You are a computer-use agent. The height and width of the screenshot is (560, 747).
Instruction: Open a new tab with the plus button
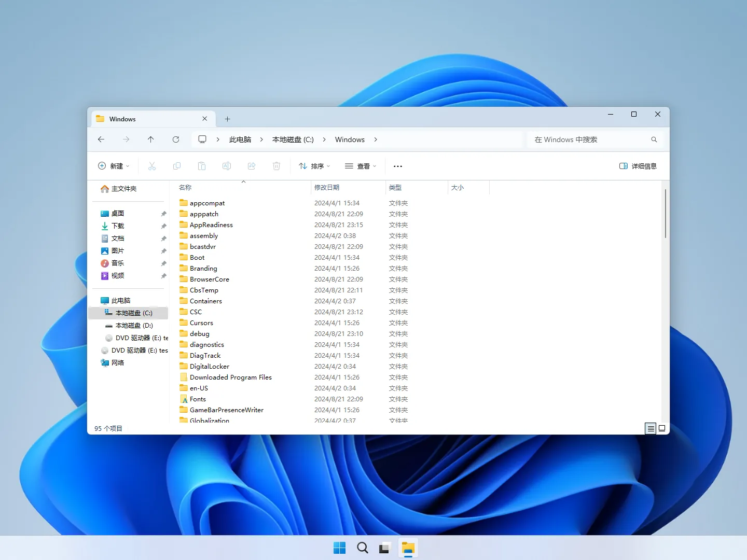click(227, 119)
